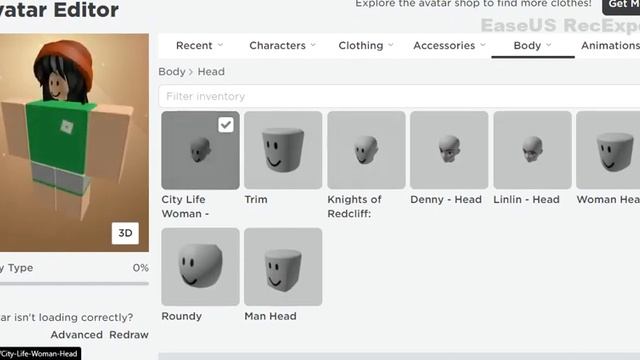Click the Roundy item label
640x360 pixels.
pos(182,316)
